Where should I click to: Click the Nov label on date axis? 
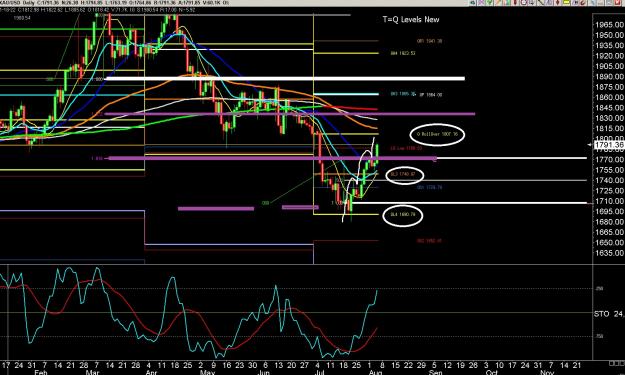click(547, 372)
